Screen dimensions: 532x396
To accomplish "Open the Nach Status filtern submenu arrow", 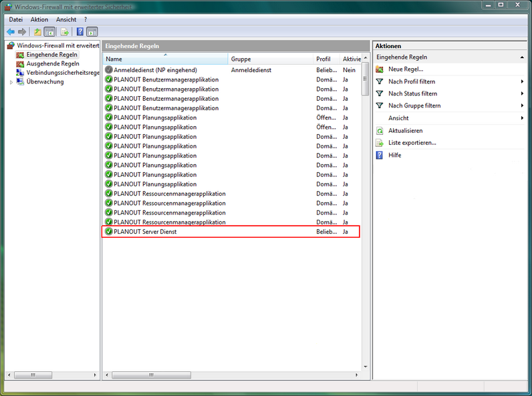I will pos(522,93).
